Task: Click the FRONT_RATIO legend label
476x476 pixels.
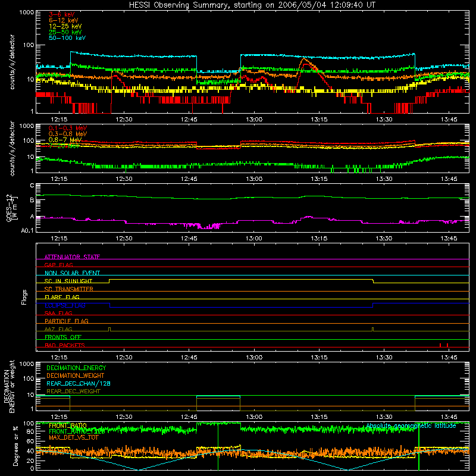Action: coord(68,425)
